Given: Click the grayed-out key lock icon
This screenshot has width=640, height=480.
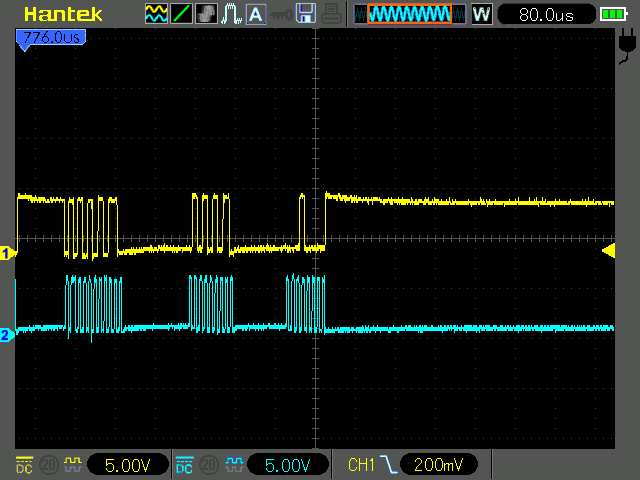Looking at the screenshot, I should pyautogui.click(x=281, y=15).
